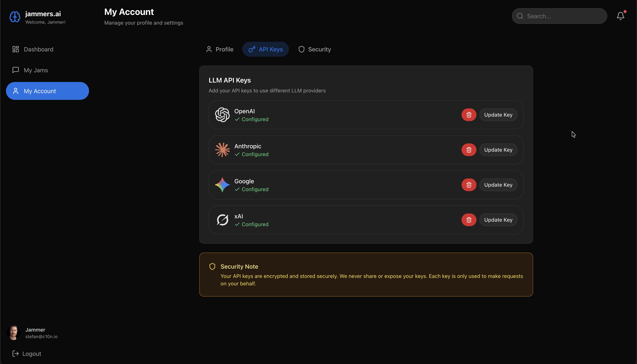Delete the xAI API key
The image size is (637, 364).
[469, 220]
